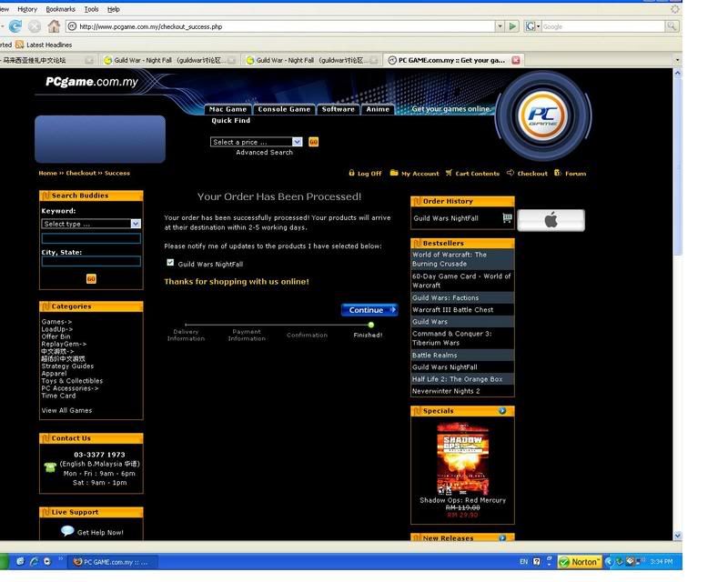
Task: Click the scrollbar down arrow
Action: point(677,536)
